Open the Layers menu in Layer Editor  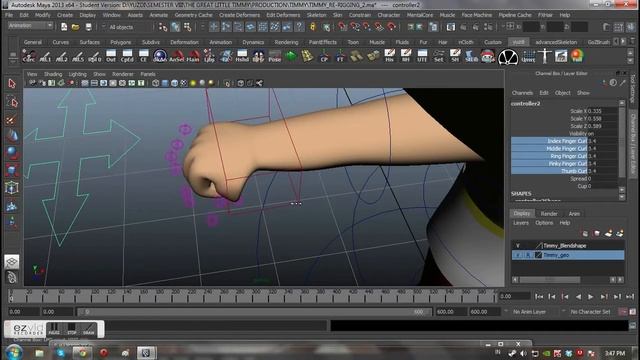pyautogui.click(x=520, y=223)
